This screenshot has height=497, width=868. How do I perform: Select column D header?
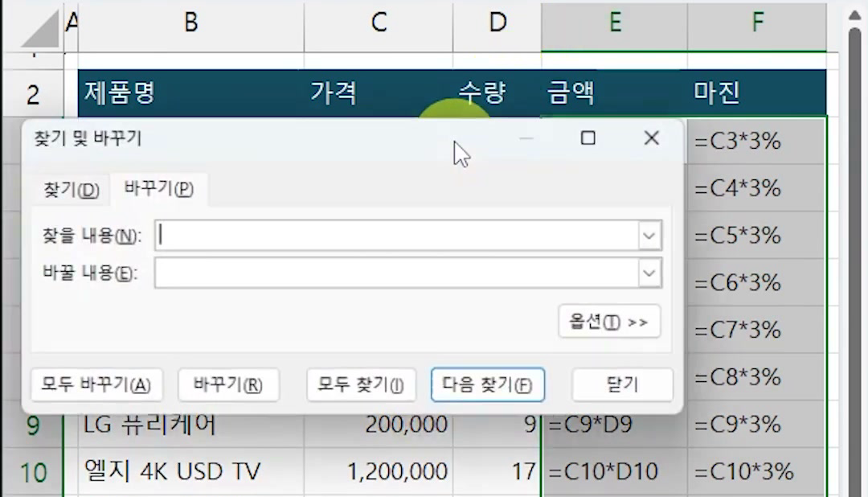point(497,24)
